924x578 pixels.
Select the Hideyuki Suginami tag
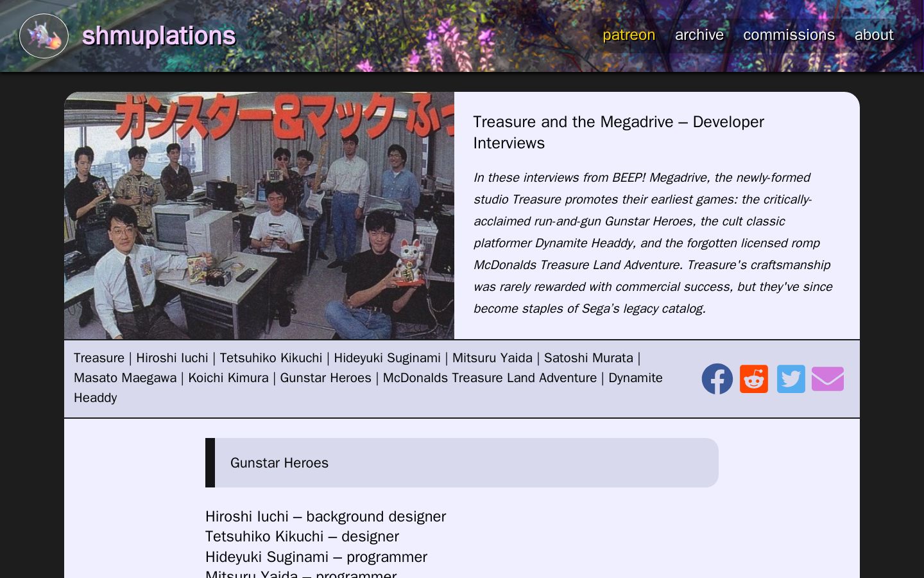coord(387,358)
